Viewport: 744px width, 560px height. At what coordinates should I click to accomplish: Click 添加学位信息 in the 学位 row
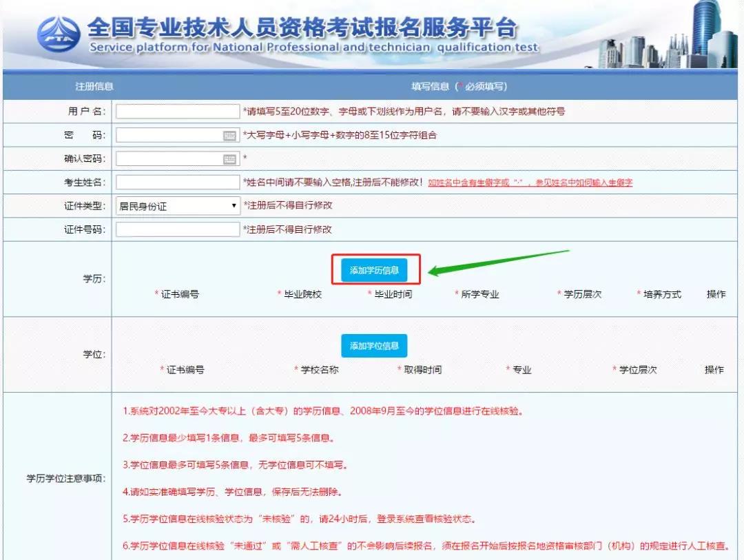pos(374,346)
